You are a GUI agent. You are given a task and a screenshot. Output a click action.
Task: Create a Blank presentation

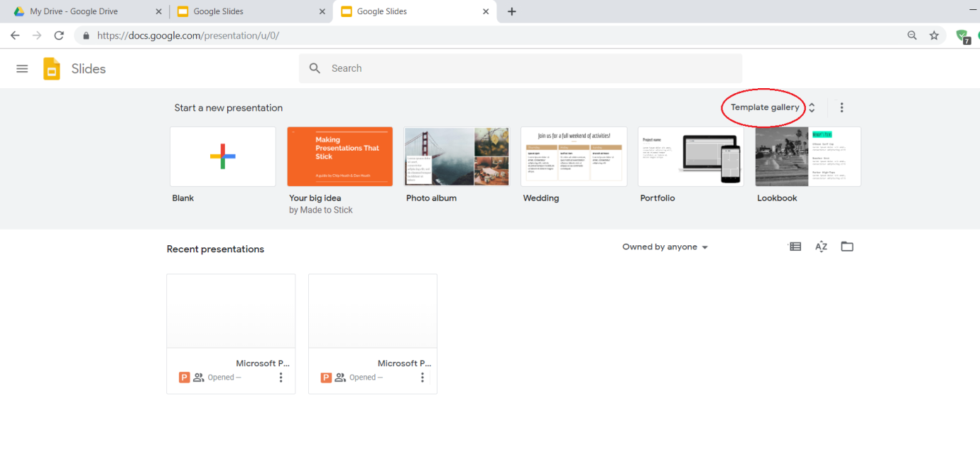pos(223,156)
